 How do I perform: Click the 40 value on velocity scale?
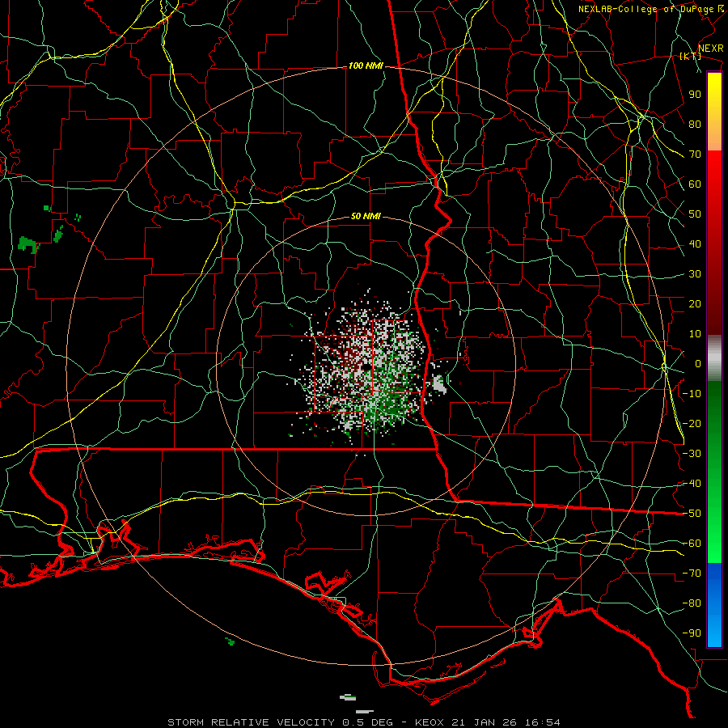[x=695, y=243]
